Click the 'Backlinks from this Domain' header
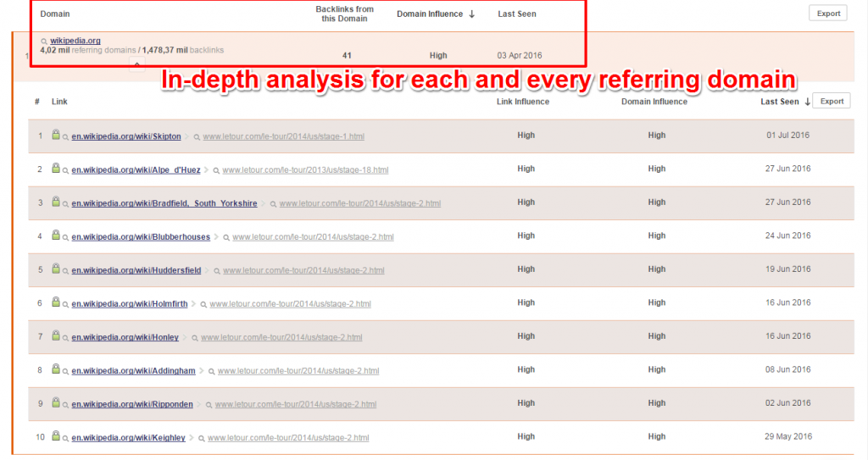 (344, 14)
